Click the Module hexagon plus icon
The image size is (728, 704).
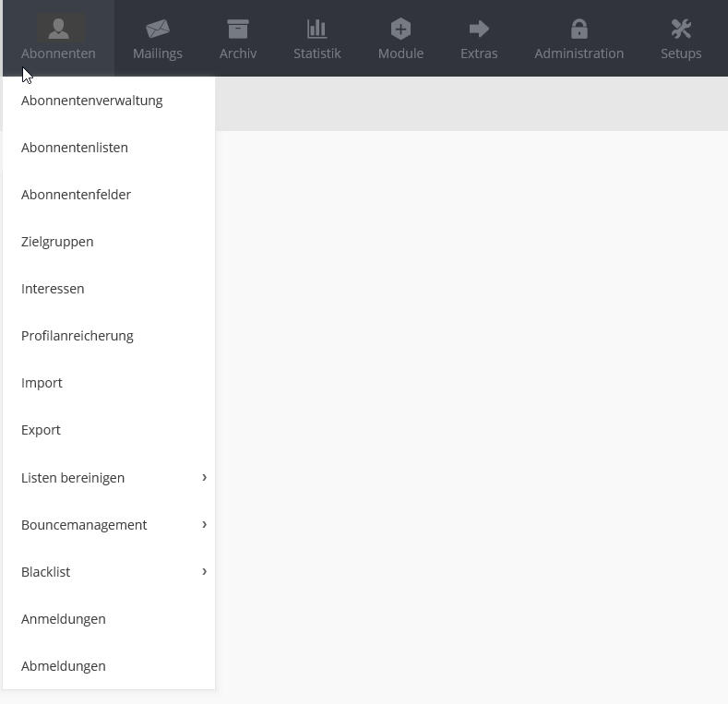click(x=400, y=29)
